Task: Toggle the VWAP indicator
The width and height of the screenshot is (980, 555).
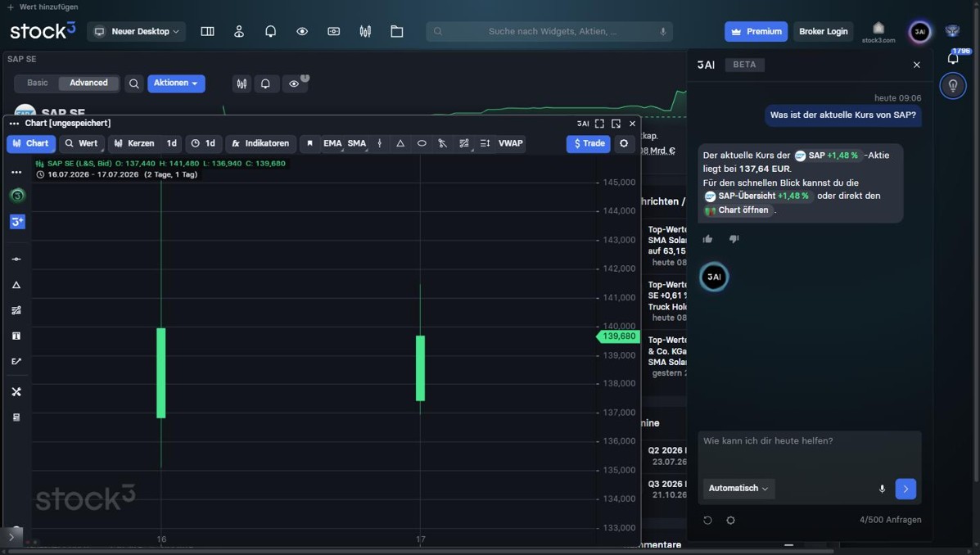Action: click(x=510, y=143)
